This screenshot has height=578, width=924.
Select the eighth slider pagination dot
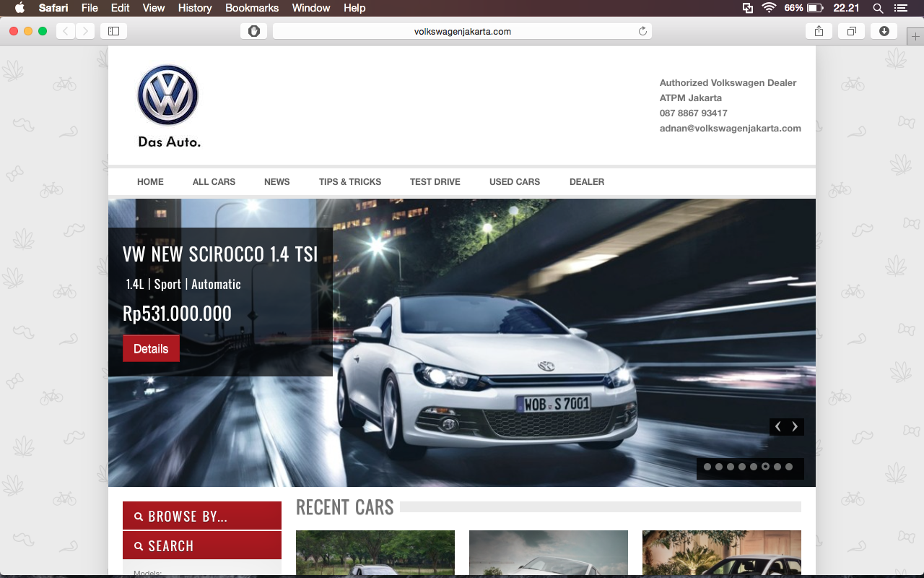point(789,467)
